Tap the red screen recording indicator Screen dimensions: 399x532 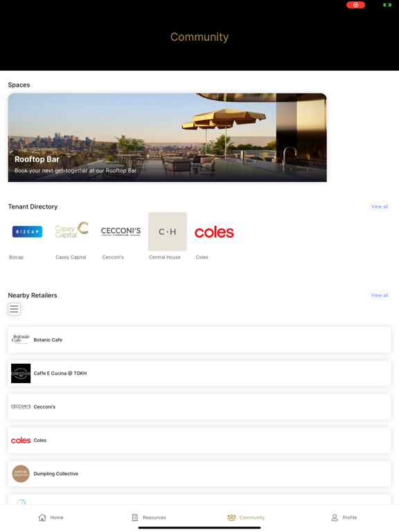[355, 5]
